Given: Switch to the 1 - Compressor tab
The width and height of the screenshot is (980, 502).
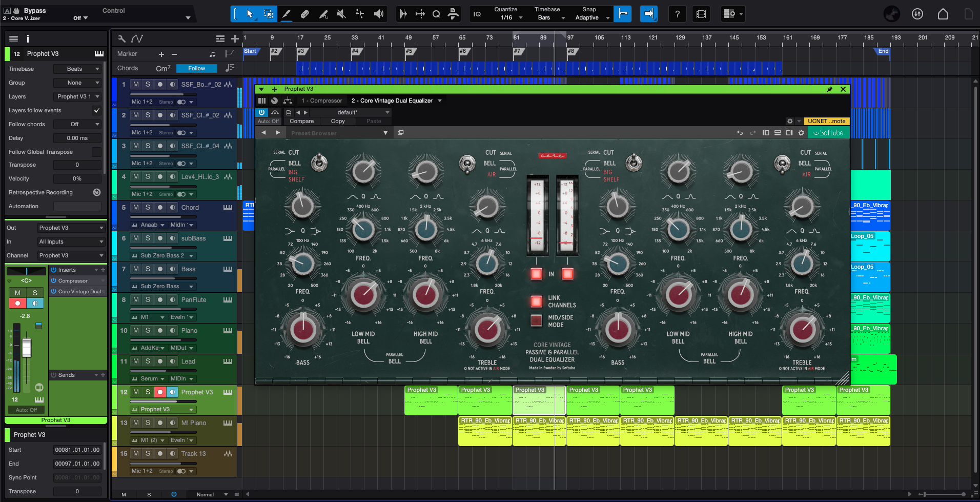Looking at the screenshot, I should pos(321,101).
